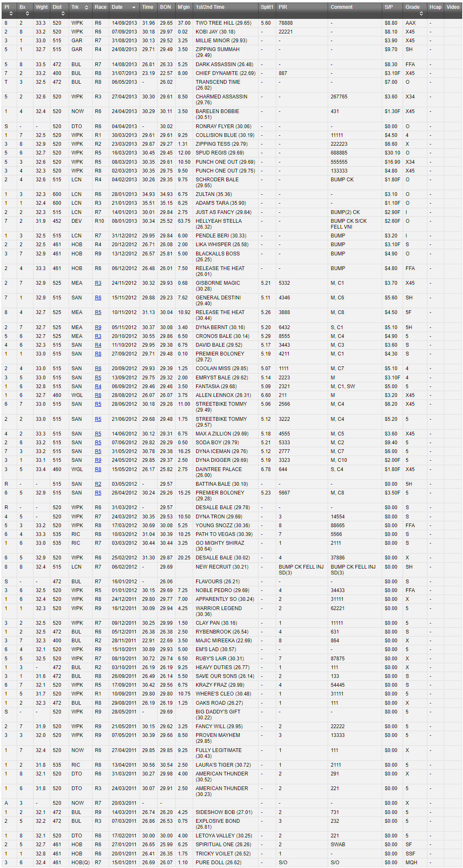Open R6 race link for 15/11/2012
Screen dimensions: 463x868
(x=98, y=298)
